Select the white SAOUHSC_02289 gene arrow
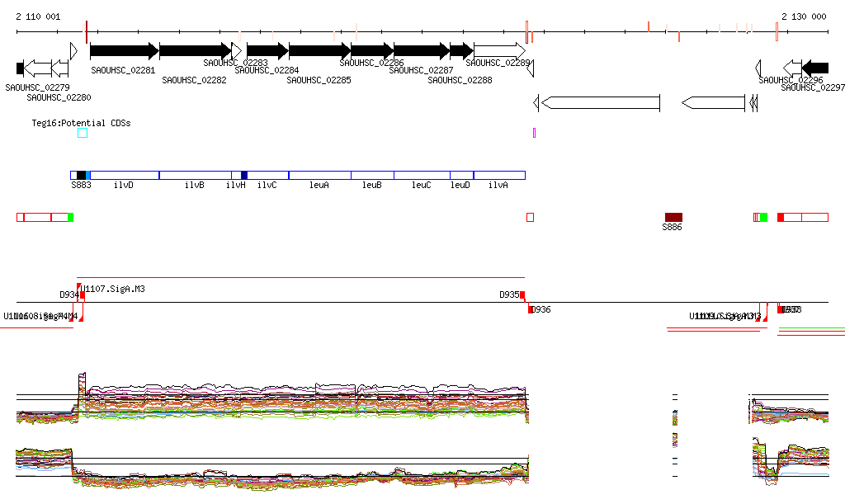845x504 pixels. [x=499, y=51]
